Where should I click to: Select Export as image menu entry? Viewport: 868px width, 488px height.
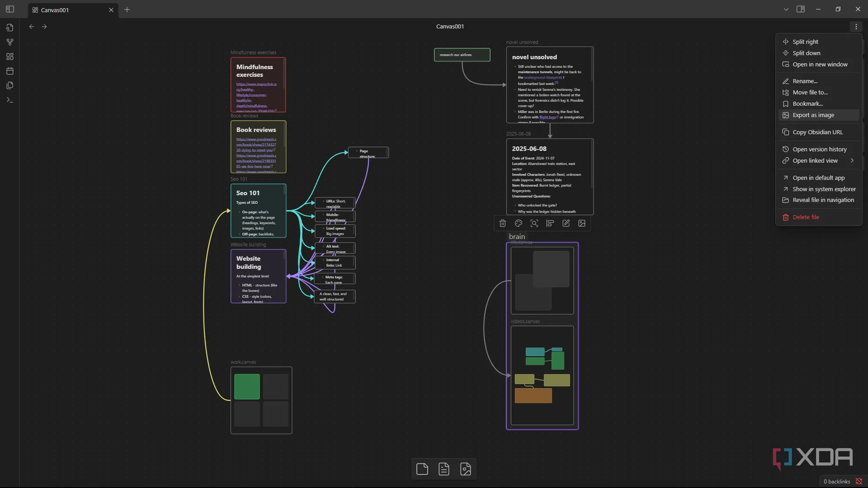[x=813, y=115]
